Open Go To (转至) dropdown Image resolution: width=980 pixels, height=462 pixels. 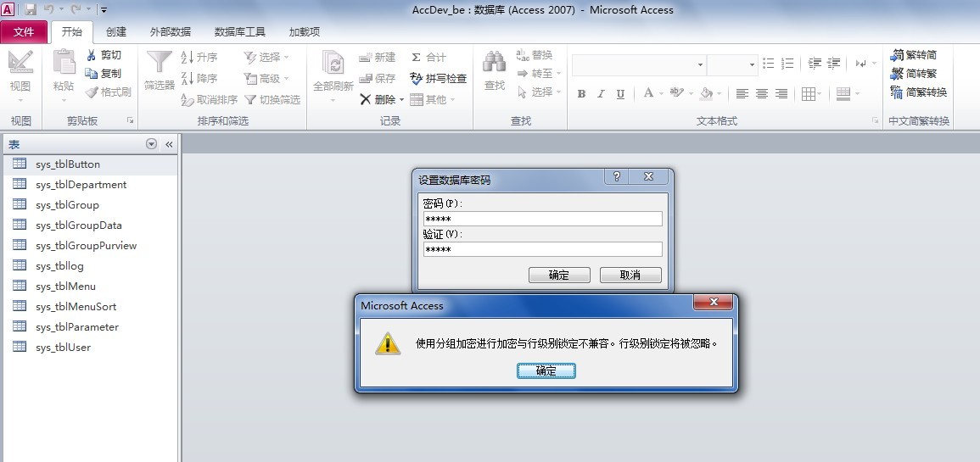[539, 74]
